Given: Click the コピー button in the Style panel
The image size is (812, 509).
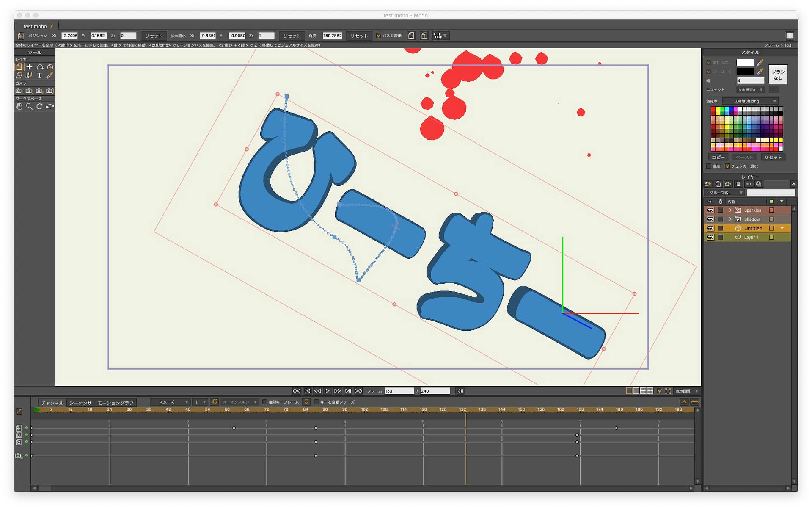Looking at the screenshot, I should pos(718,157).
